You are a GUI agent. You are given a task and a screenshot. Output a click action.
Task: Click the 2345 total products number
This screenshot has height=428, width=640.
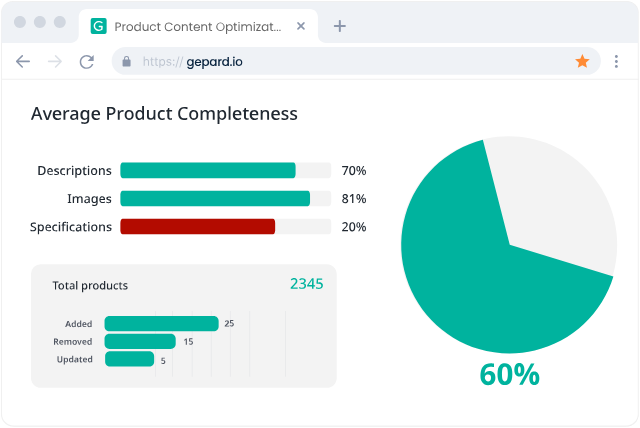coord(306,284)
